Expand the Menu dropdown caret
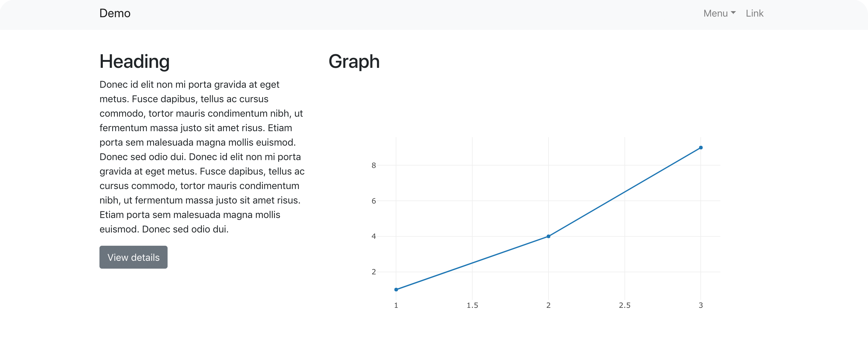This screenshot has width=868, height=341. click(x=734, y=14)
